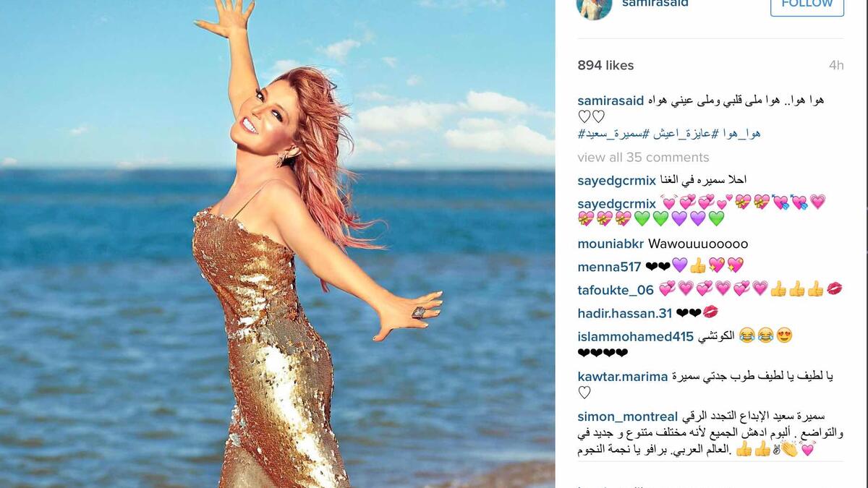Open first sayedgcrmix commenter profile
The image size is (868, 488).
point(616,180)
